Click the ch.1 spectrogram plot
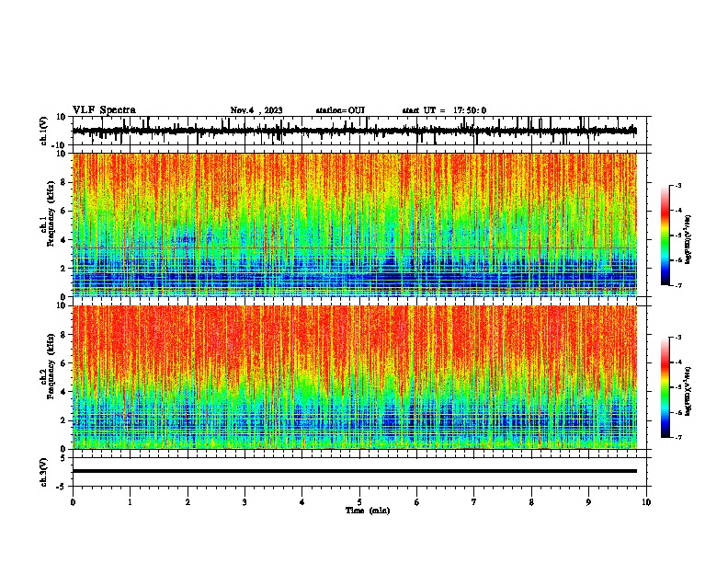 coord(355,224)
